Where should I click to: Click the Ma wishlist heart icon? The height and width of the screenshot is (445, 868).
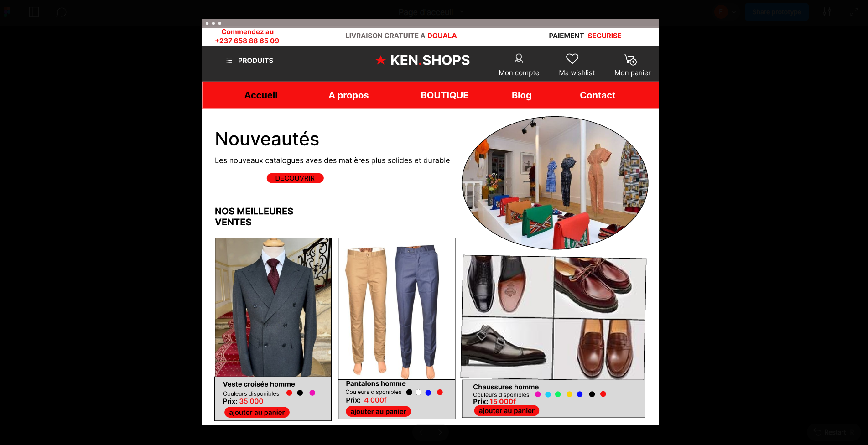(572, 59)
